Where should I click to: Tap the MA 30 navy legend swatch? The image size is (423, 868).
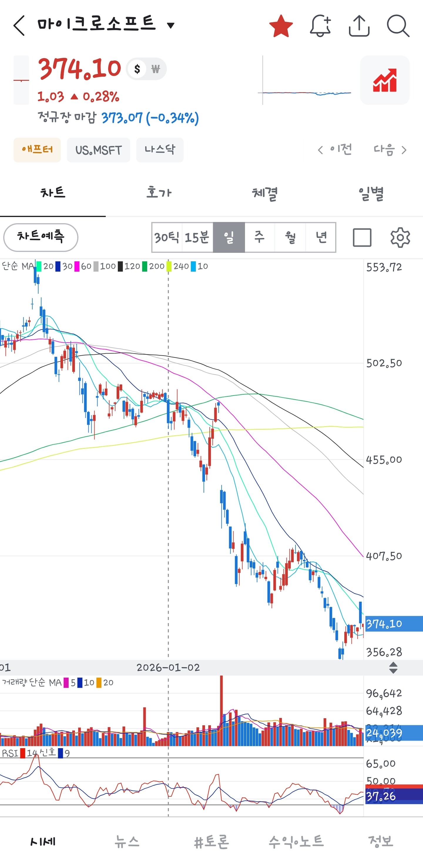pos(58,266)
